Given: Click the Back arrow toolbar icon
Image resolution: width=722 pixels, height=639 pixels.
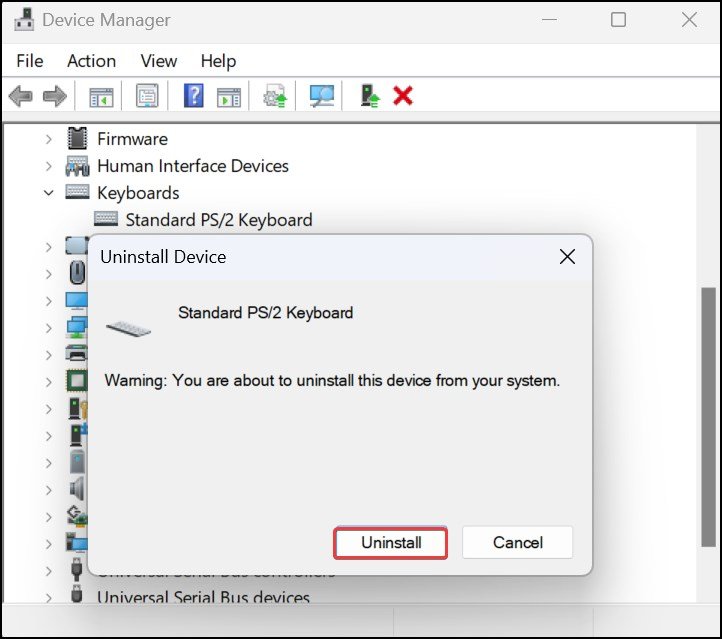Looking at the screenshot, I should click(21, 96).
